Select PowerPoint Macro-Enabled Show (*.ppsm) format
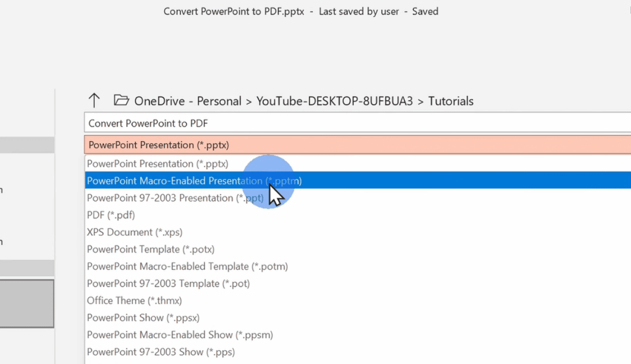The image size is (631, 364). pos(180,335)
